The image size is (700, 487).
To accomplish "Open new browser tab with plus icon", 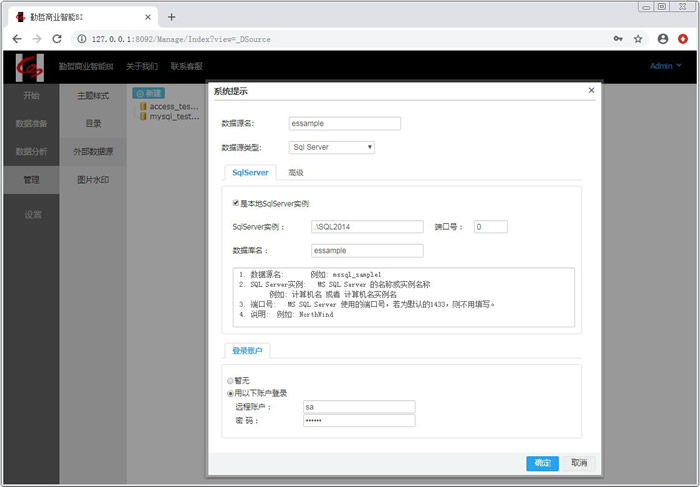I will tap(171, 16).
